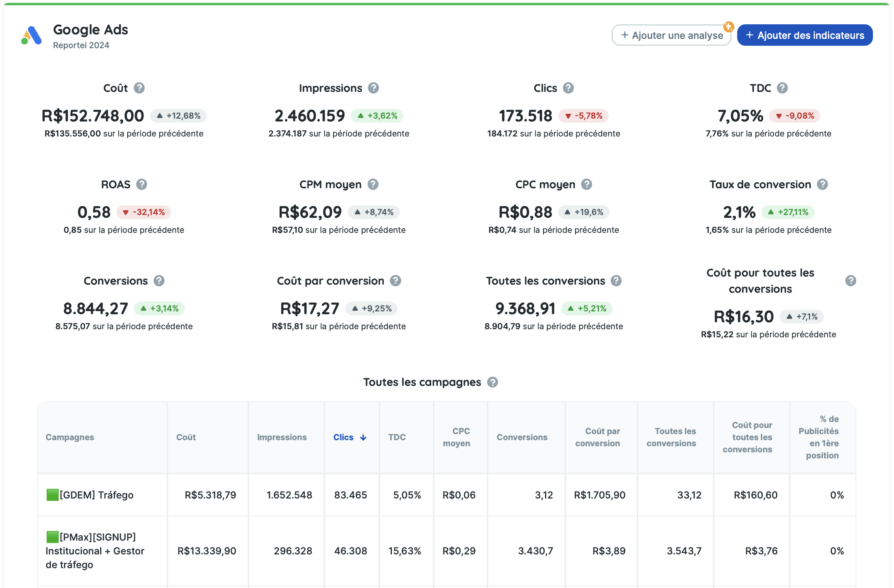Click the Impressions help question mark
Image resolution: width=894 pixels, height=588 pixels.
(x=373, y=88)
